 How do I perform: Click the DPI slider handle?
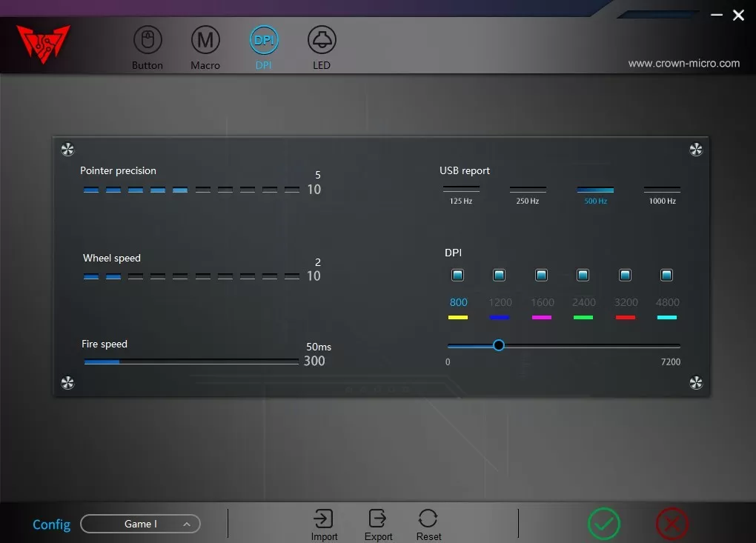coord(499,345)
